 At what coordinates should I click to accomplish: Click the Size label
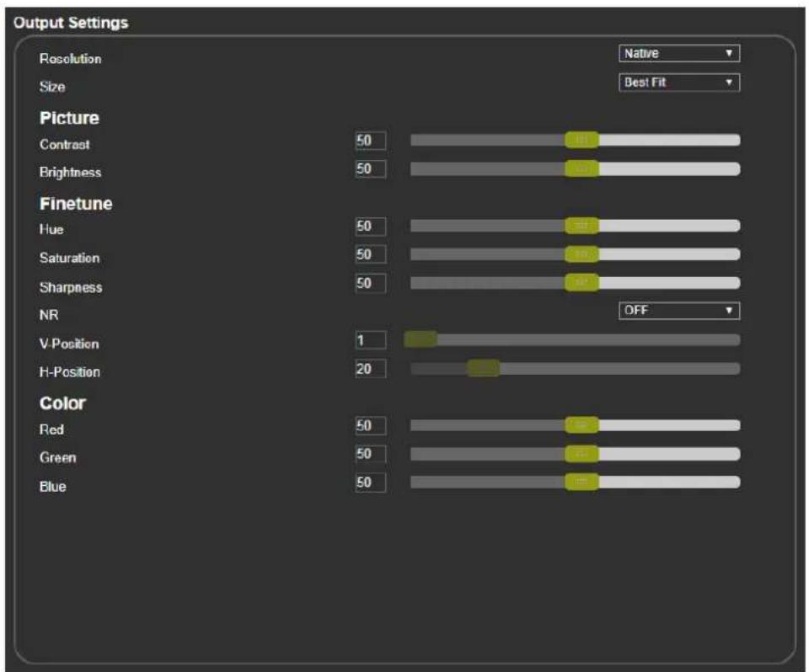(x=52, y=87)
